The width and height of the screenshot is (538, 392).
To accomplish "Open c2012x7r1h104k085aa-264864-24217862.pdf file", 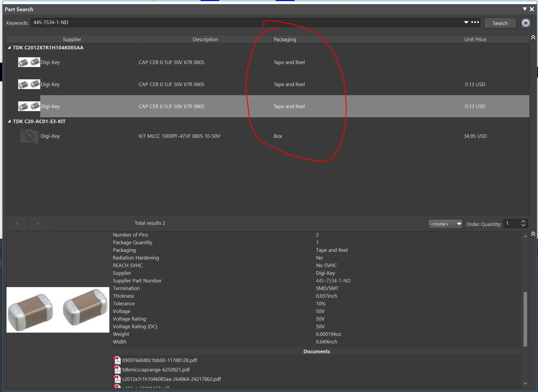I will click(171, 379).
